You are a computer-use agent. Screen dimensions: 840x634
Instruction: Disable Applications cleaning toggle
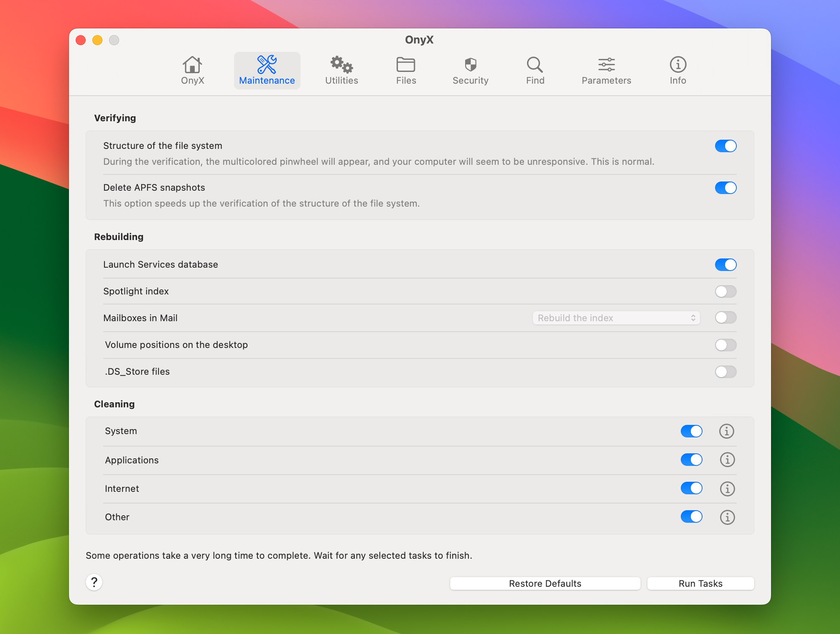pyautogui.click(x=691, y=460)
